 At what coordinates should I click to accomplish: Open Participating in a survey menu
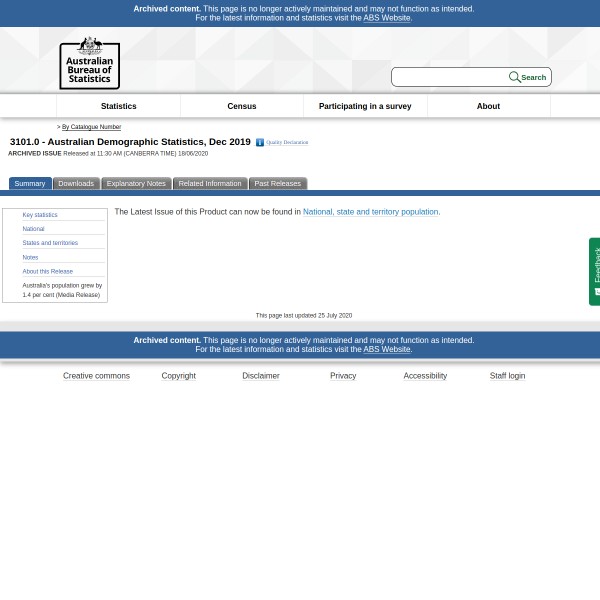coord(364,106)
